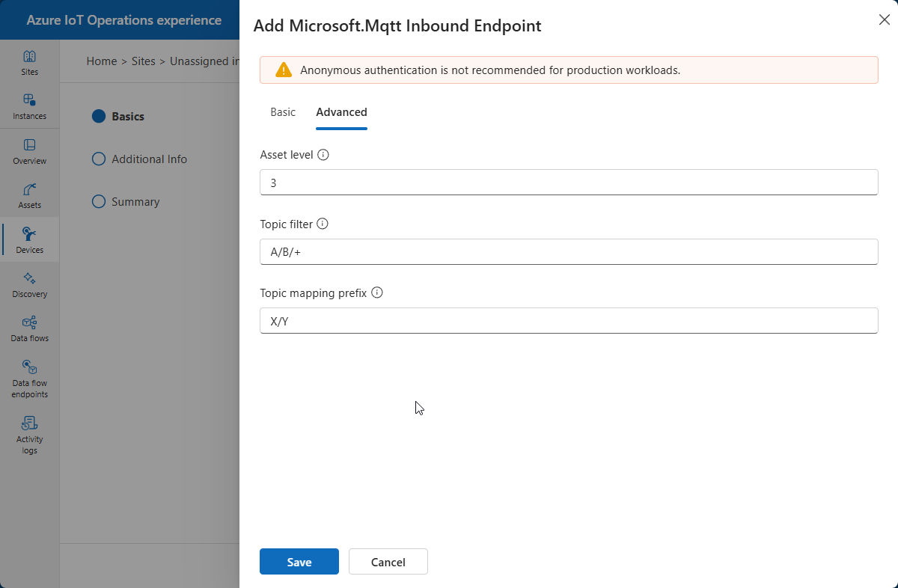Show Topic mapping prefix info tooltip
The height and width of the screenshot is (588, 898).
377,293
